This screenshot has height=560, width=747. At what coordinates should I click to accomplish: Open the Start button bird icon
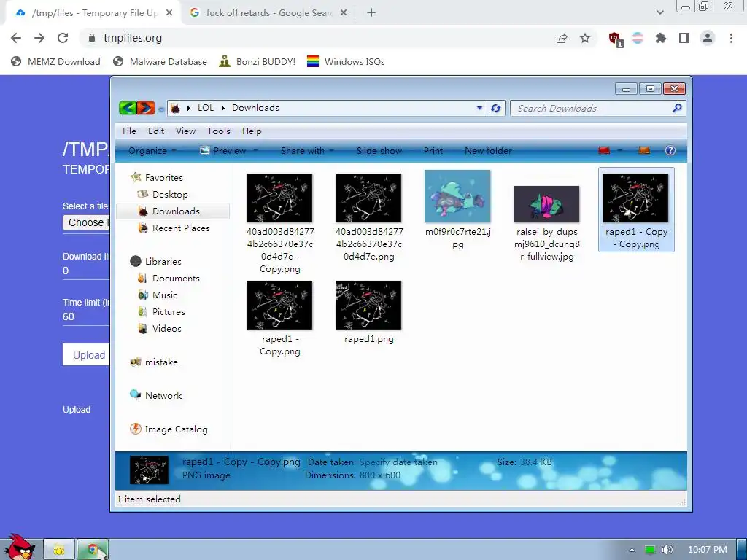click(x=20, y=548)
